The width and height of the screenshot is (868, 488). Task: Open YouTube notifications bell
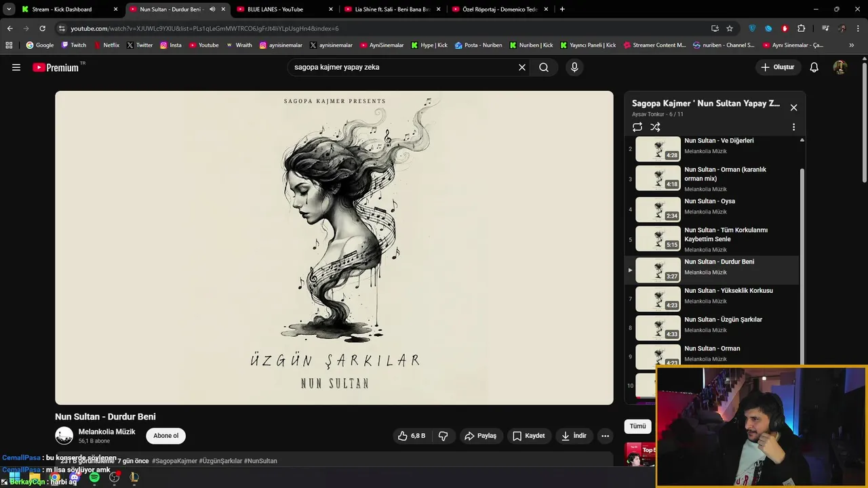(x=814, y=67)
